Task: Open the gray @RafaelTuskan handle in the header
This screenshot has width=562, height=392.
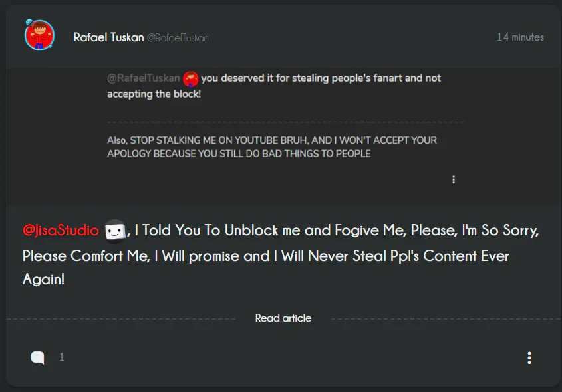Action: click(178, 38)
